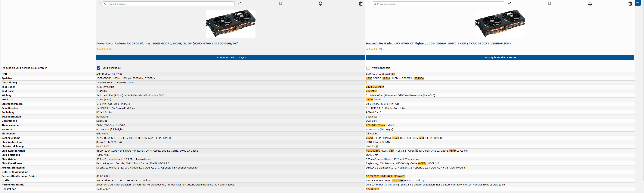This screenshot has width=644, height=193.
Task: Select value 'Navi 22 XT' in Chip-Bezeichnung row
Action: (x=372, y=146)
